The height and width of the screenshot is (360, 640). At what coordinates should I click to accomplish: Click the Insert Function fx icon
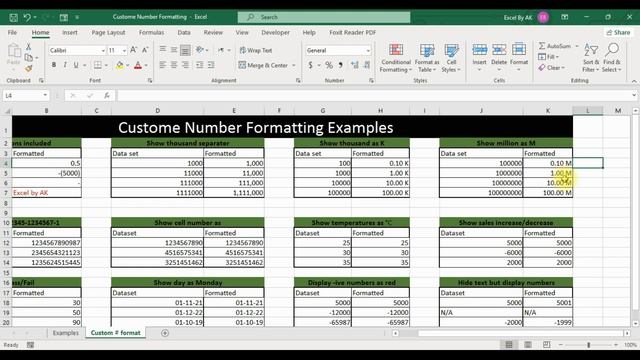coord(107,96)
